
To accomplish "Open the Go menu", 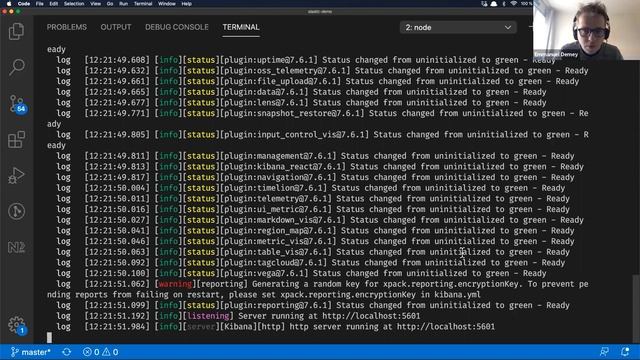I will [110, 4].
